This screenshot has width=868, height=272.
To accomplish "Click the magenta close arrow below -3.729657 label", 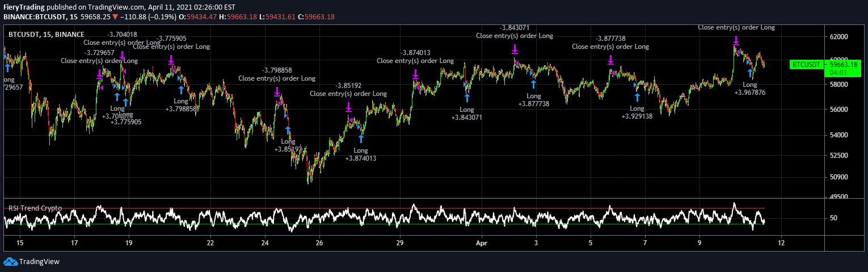I will tap(99, 74).
